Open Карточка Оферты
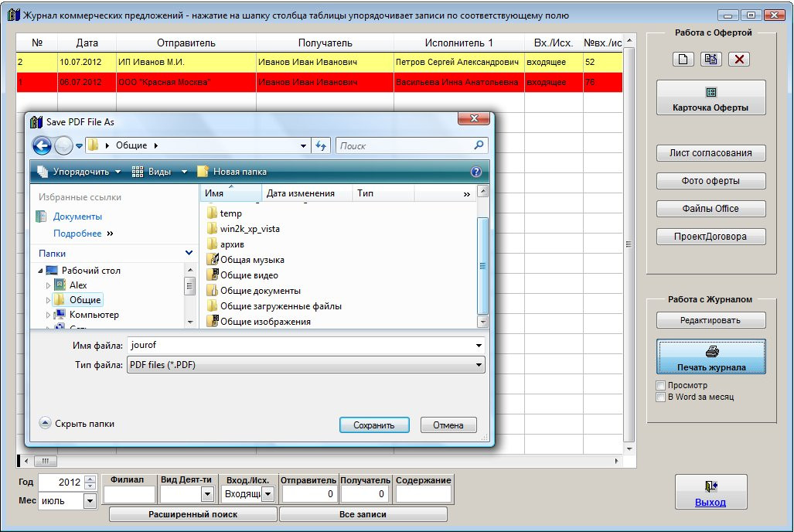The height and width of the screenshot is (532, 794). 711,97
